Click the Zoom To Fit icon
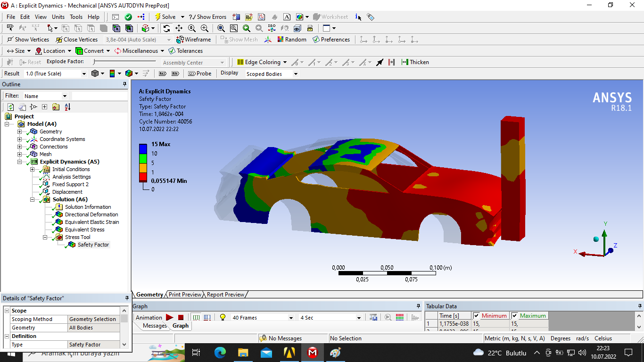644x362 pixels. tap(221, 28)
